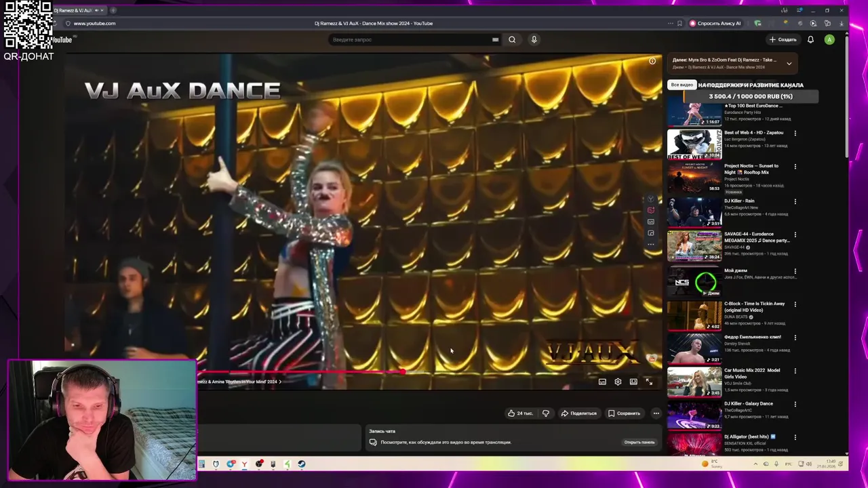Open Федор Емельяненко клип video title
The height and width of the screenshot is (488, 868).
pyautogui.click(x=753, y=337)
